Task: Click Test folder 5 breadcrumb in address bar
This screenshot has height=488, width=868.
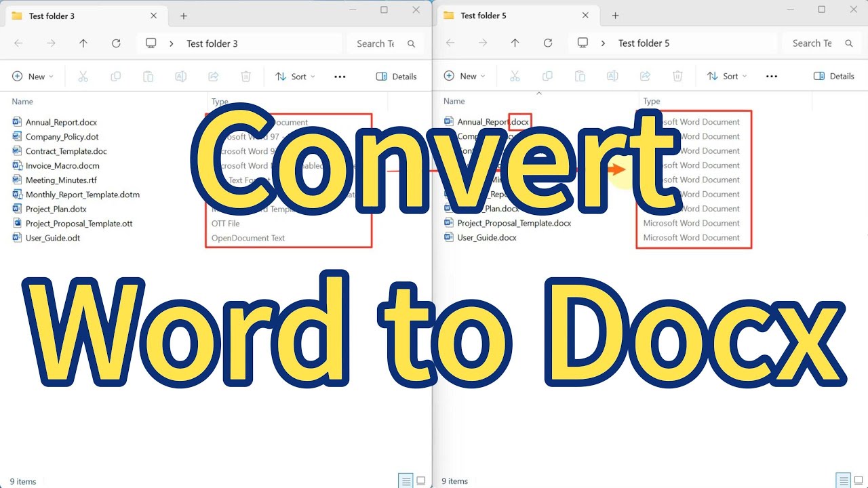Action: (x=644, y=43)
